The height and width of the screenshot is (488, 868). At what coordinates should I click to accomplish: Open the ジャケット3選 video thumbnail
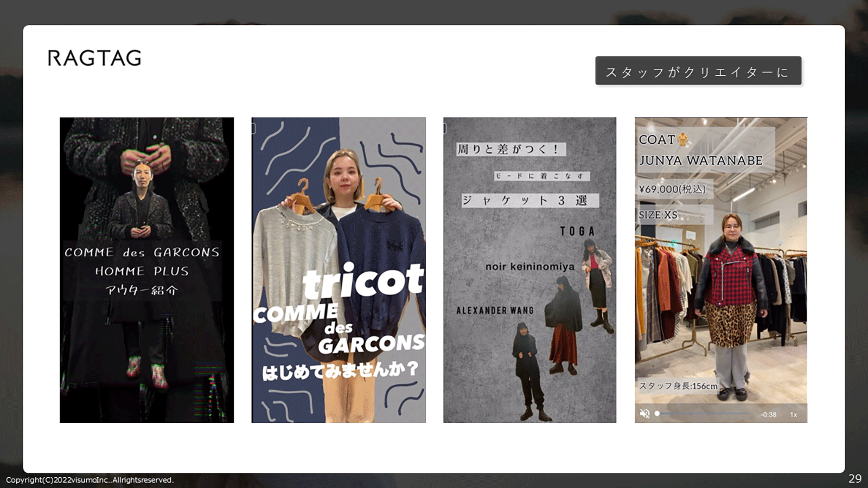530,270
